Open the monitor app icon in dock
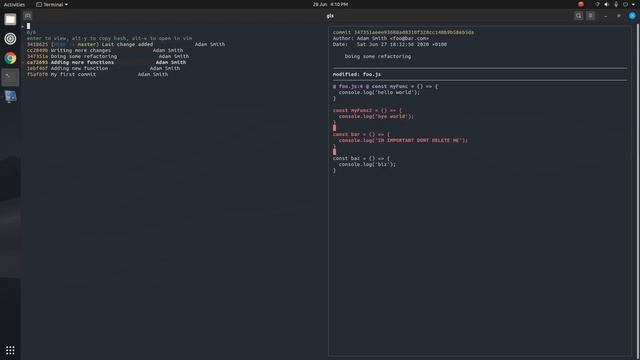640x360 pixels. pyautogui.click(x=10, y=97)
